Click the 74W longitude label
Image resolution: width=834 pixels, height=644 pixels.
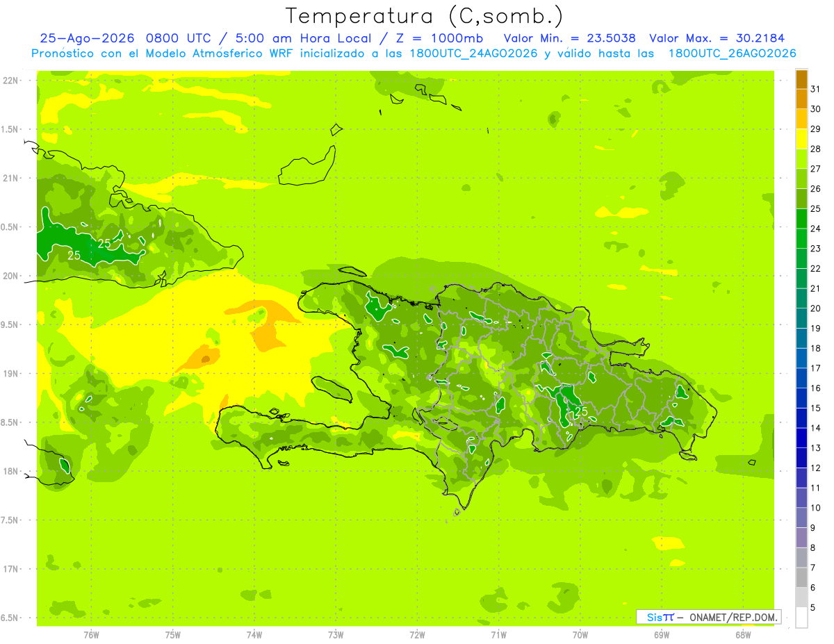254,635
